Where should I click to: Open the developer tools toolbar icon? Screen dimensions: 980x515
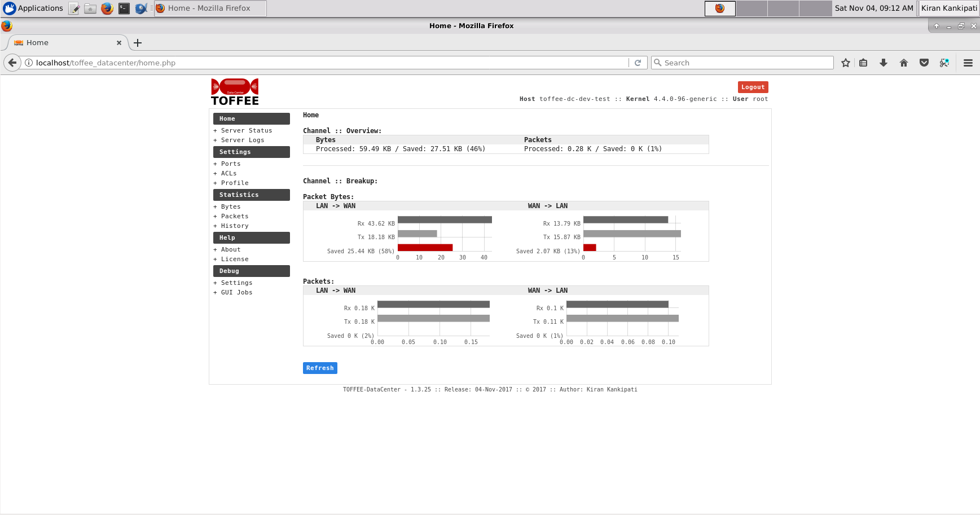coord(944,63)
